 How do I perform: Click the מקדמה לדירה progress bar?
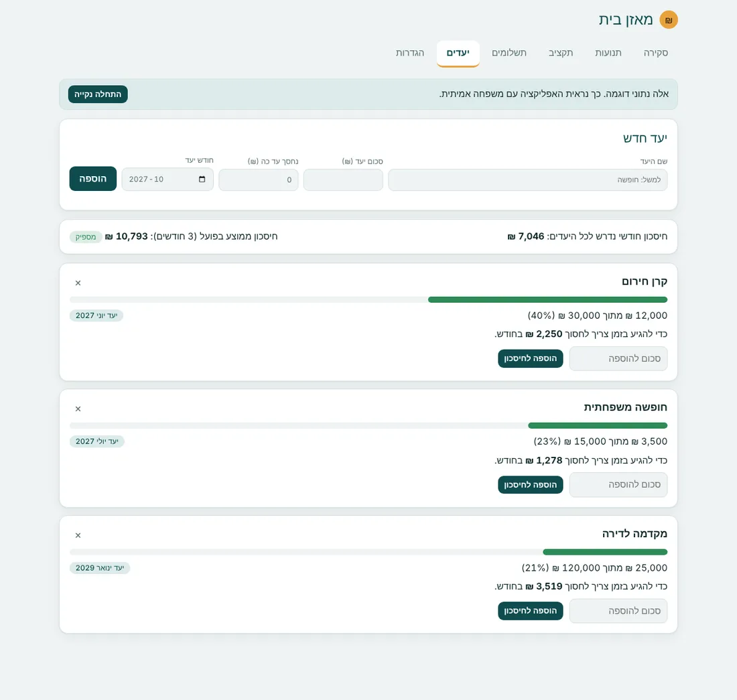368,552
